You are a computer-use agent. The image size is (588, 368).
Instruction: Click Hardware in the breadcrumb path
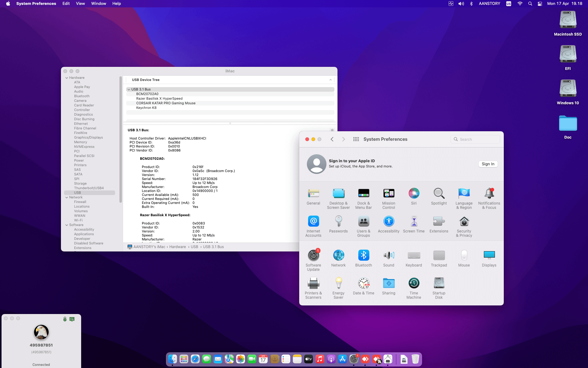pos(177,247)
